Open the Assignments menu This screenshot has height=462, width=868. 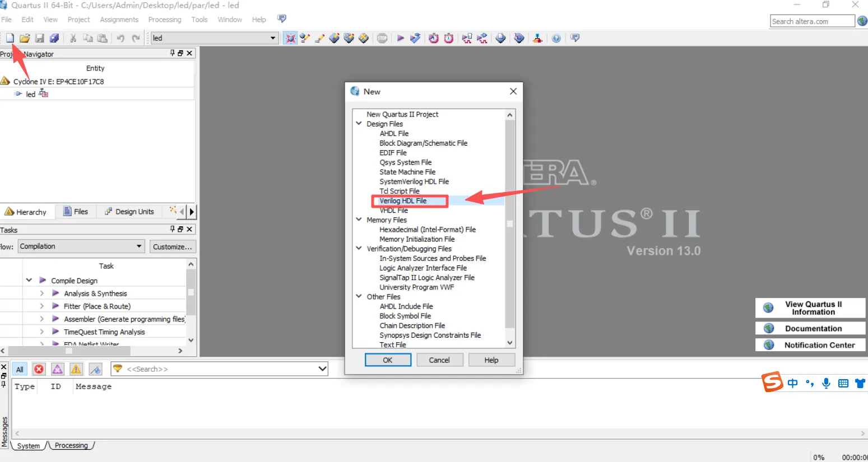pos(119,20)
